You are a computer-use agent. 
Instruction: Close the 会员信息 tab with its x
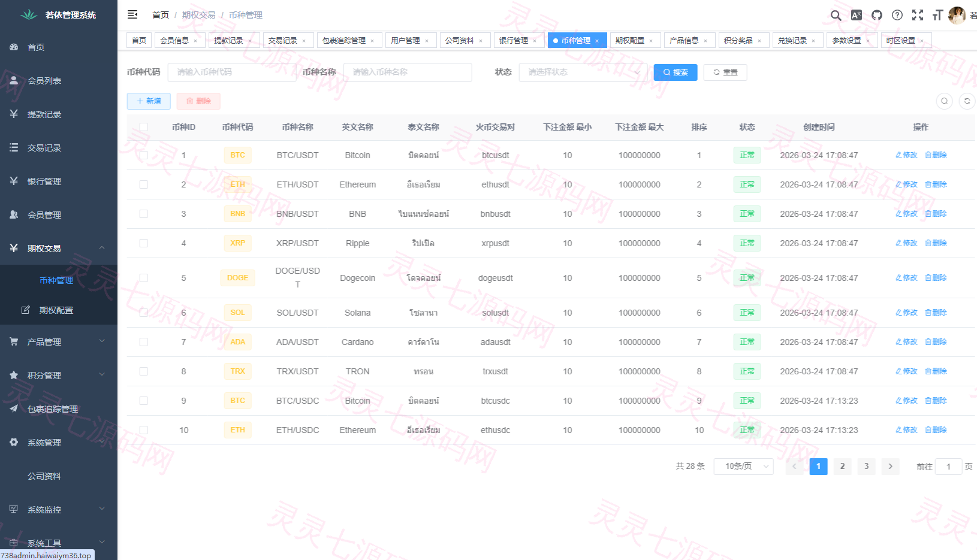coord(195,41)
